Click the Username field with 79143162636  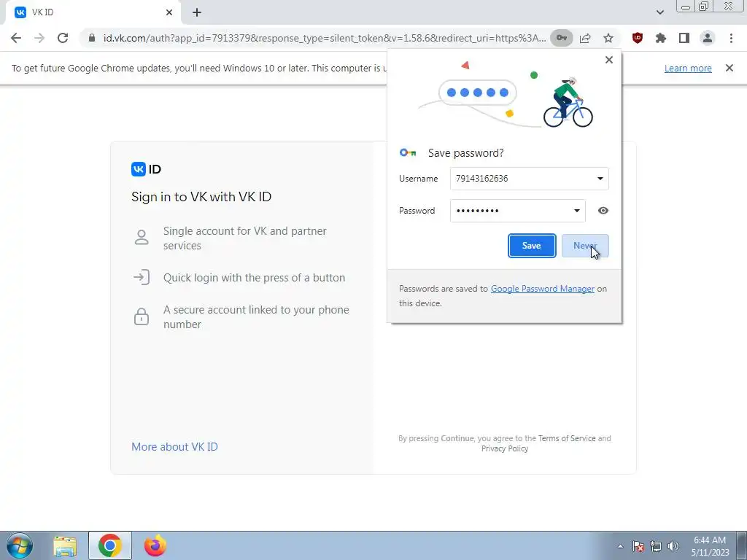pos(530,179)
